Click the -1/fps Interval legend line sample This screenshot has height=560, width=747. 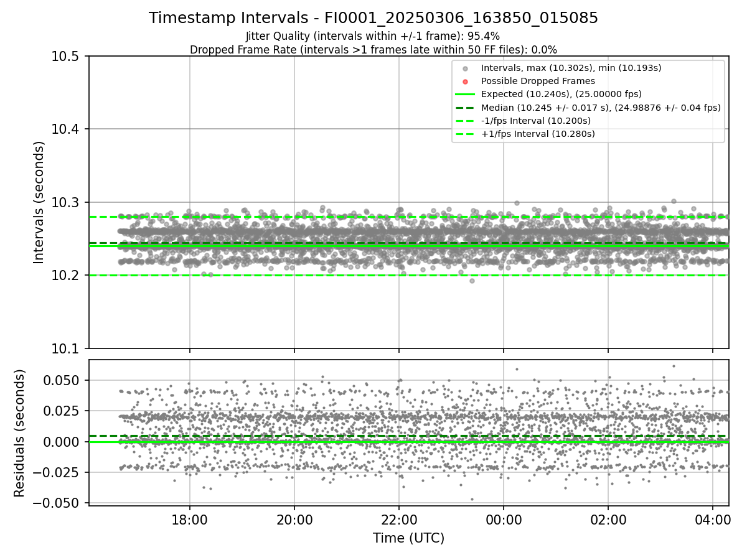[465, 121]
